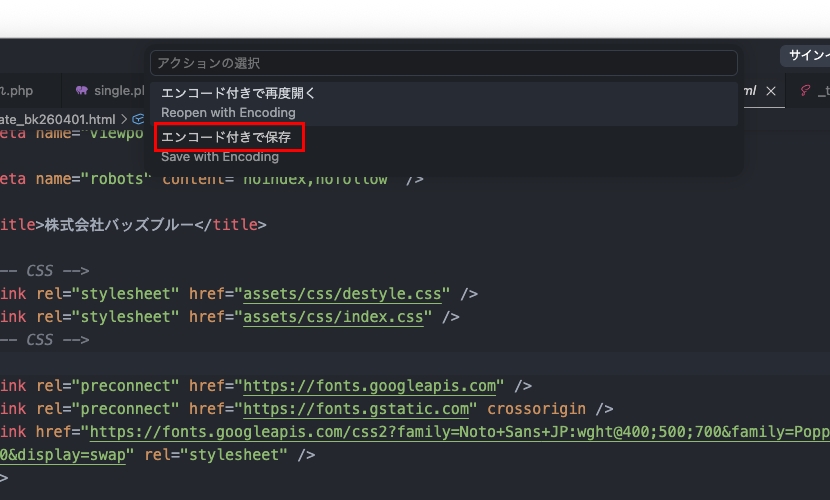Choose エンコード付きで保存 (Save with Encoding)

pos(444,148)
